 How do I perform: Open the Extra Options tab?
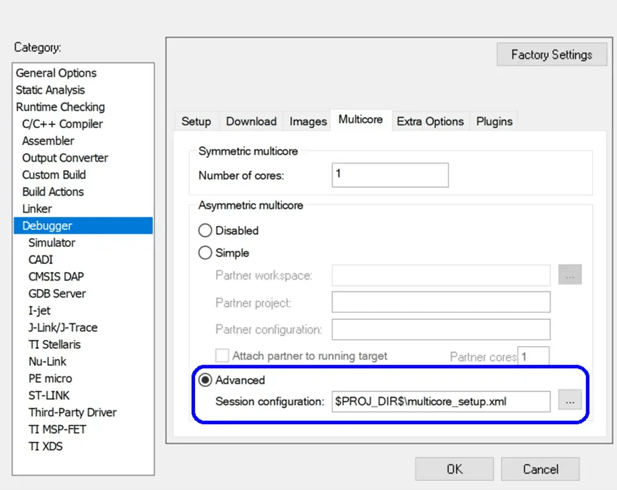point(430,121)
